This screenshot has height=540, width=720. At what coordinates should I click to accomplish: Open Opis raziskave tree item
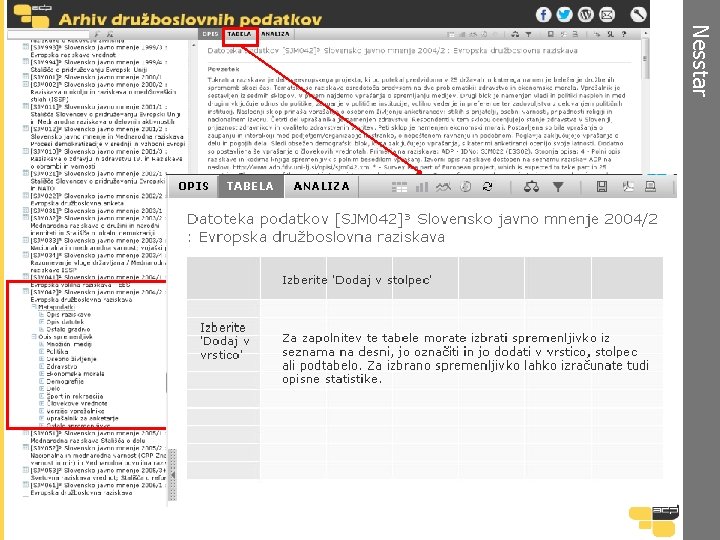[68, 315]
